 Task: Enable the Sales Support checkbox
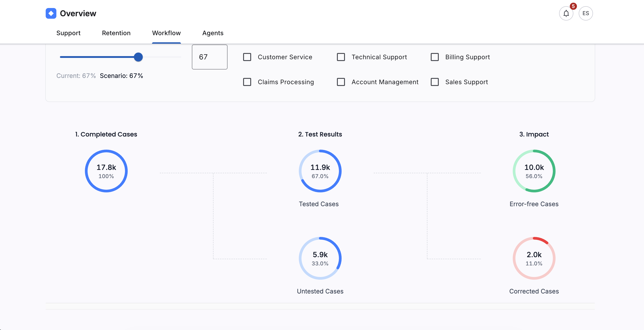(x=435, y=82)
